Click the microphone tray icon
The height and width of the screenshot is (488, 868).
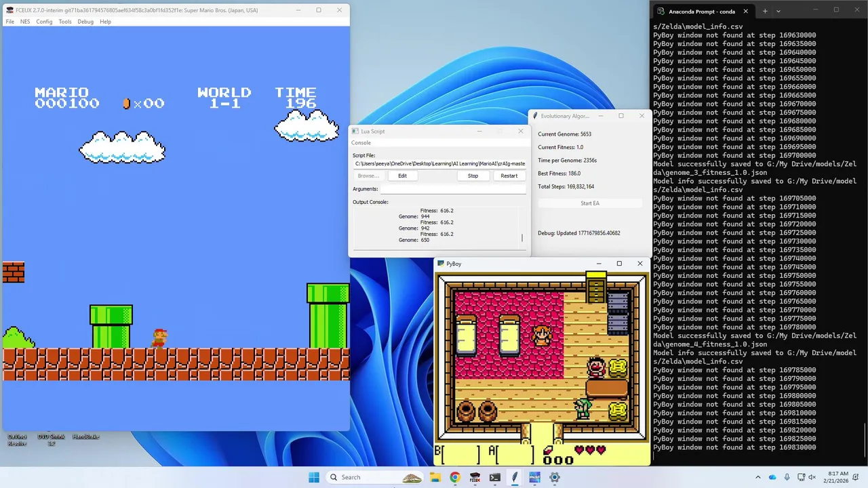pos(787,477)
